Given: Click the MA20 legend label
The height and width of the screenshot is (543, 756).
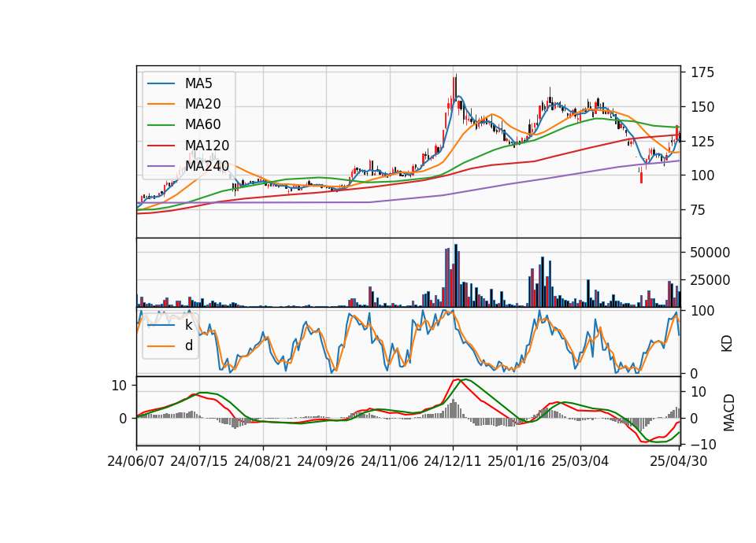Looking at the screenshot, I should pyautogui.click(x=203, y=104).
